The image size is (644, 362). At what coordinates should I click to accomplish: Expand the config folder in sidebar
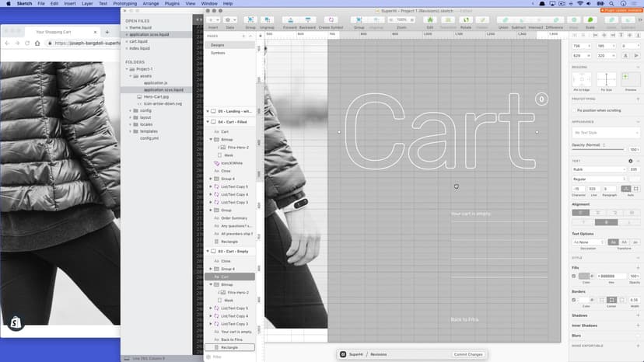(130, 110)
